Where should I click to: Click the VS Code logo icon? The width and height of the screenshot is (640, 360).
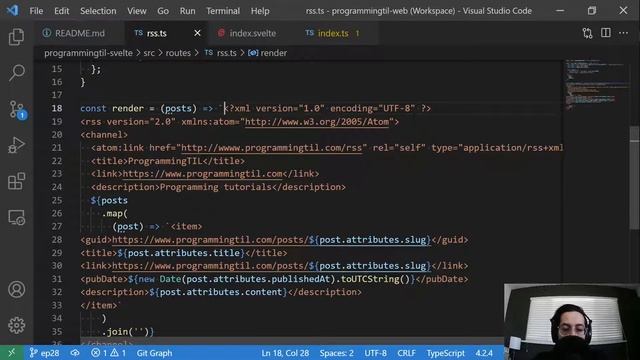(x=12, y=10)
